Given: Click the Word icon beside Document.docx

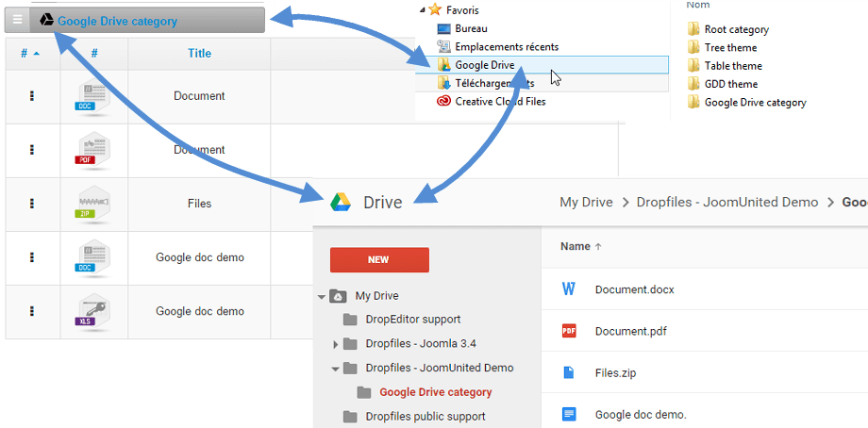Looking at the screenshot, I should (x=569, y=289).
